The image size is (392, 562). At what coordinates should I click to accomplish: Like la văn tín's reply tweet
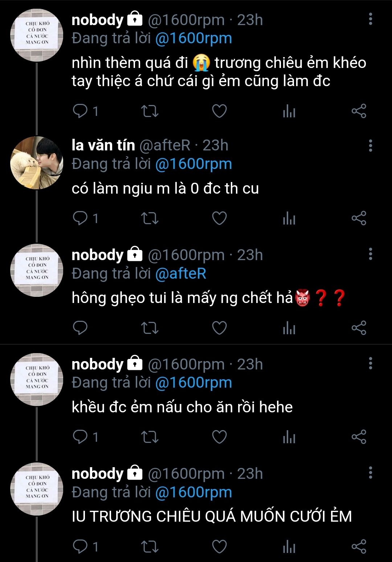tap(219, 218)
